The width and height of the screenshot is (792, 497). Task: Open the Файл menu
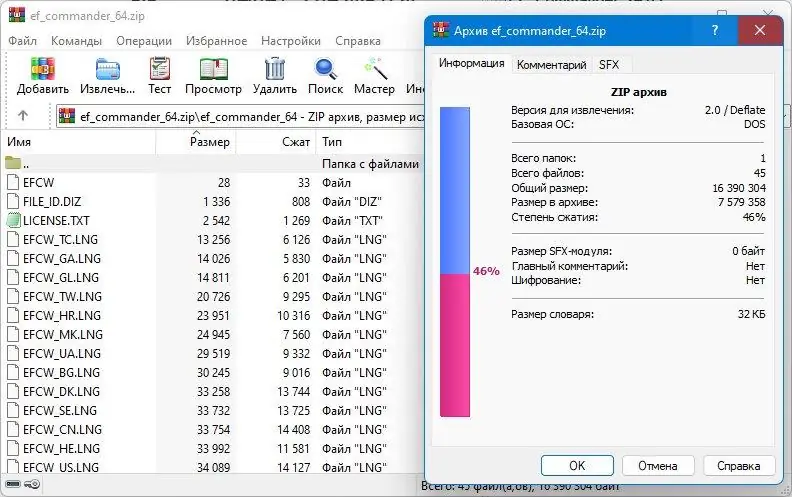pyautogui.click(x=22, y=41)
